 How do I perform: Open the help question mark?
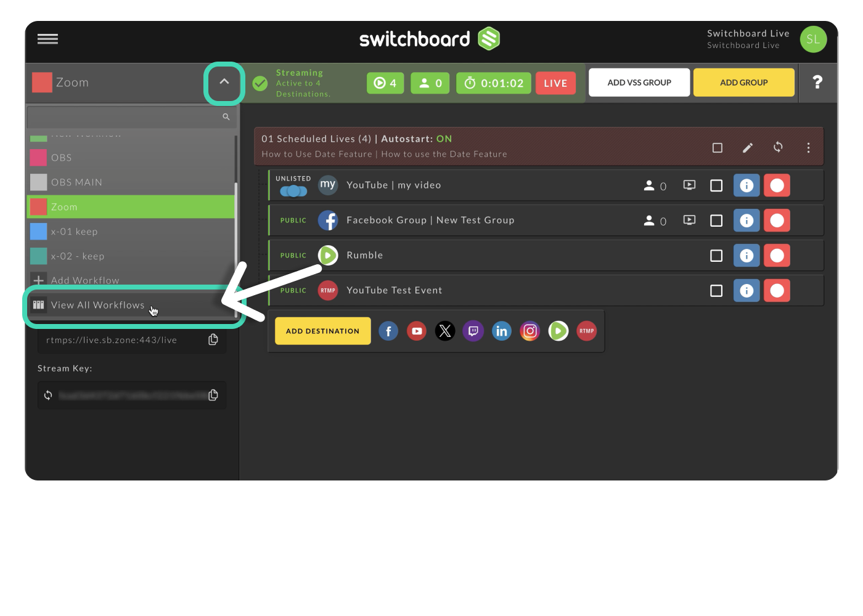[817, 83]
